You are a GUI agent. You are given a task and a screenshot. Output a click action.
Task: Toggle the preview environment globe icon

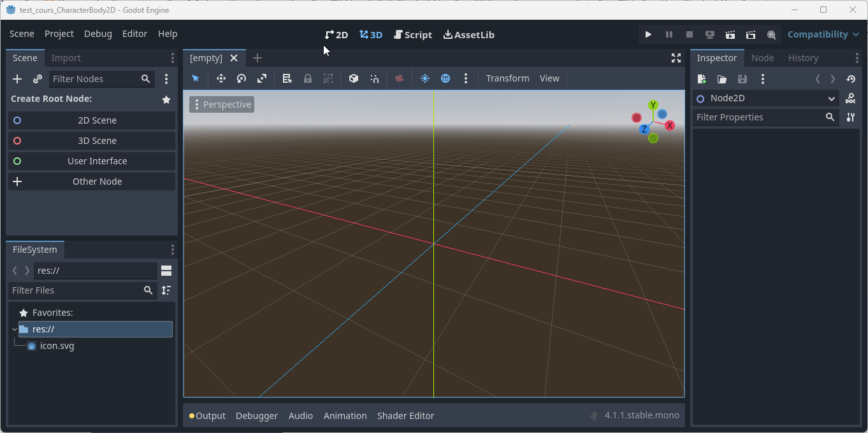pyautogui.click(x=445, y=78)
